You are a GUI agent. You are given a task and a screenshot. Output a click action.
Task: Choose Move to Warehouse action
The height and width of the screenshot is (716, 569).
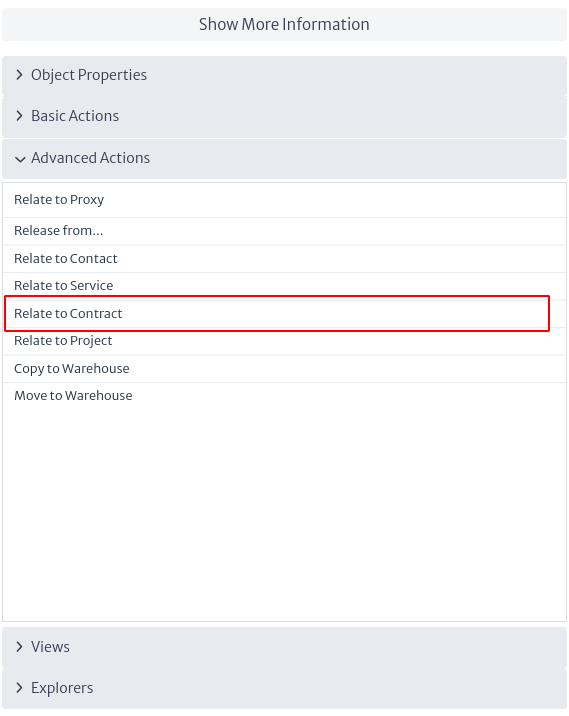(284, 396)
